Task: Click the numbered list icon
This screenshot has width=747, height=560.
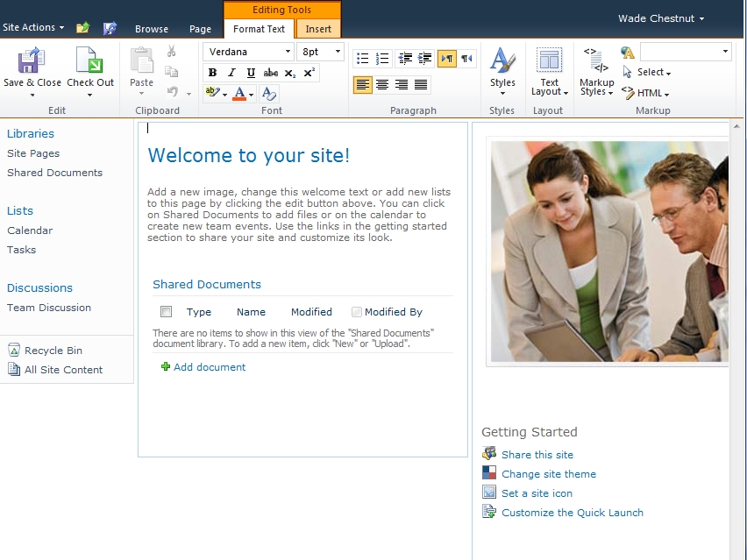Action: tap(382, 58)
